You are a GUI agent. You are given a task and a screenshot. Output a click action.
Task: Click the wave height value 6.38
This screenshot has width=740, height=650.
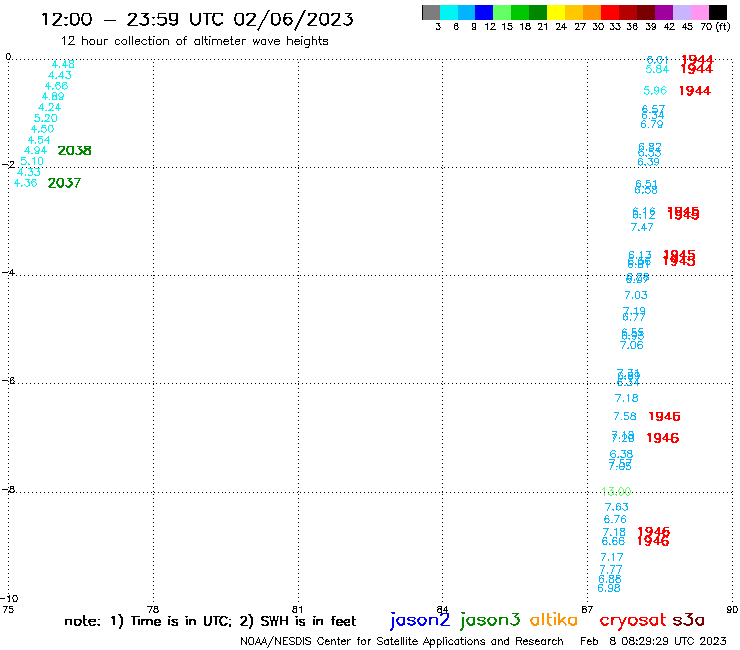tap(621, 454)
